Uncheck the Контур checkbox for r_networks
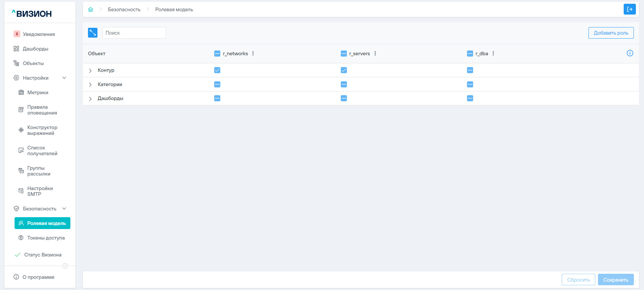This screenshot has width=644, height=290. click(217, 70)
